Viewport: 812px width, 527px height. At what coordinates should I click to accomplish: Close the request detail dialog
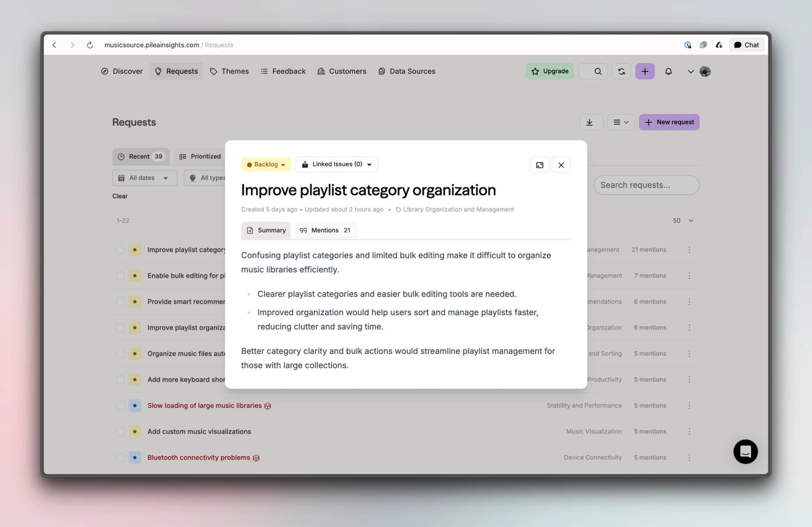(x=561, y=165)
